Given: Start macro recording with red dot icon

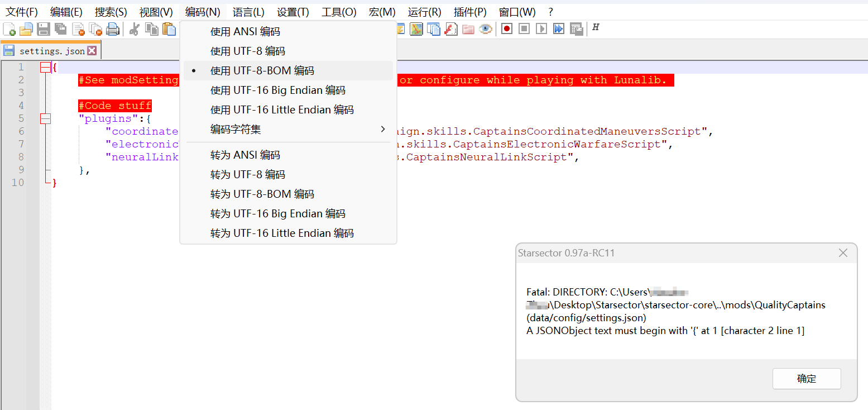Looking at the screenshot, I should click(507, 28).
